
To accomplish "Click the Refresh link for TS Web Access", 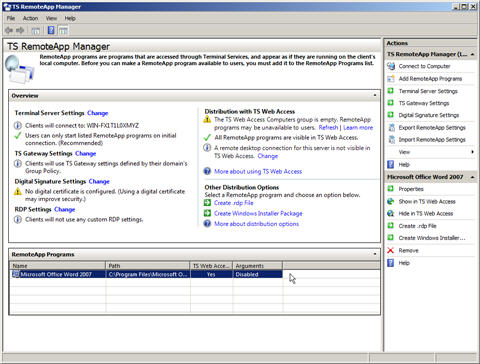I will (328, 128).
